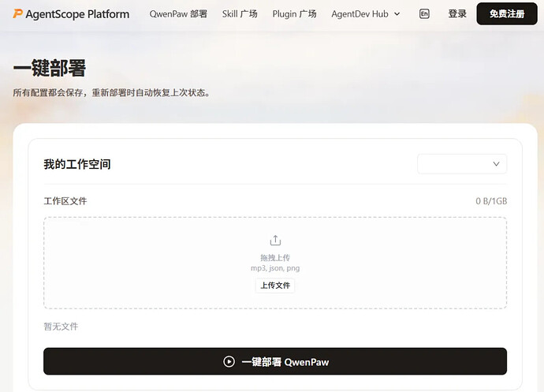Click the upload arrow icon in drop zone
The width and height of the screenshot is (544, 392).
[275, 241]
